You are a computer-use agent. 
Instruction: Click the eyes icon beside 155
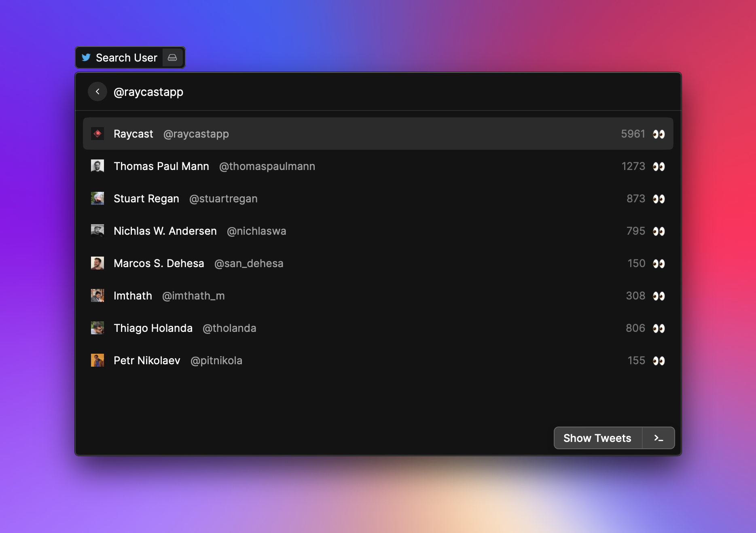click(659, 361)
